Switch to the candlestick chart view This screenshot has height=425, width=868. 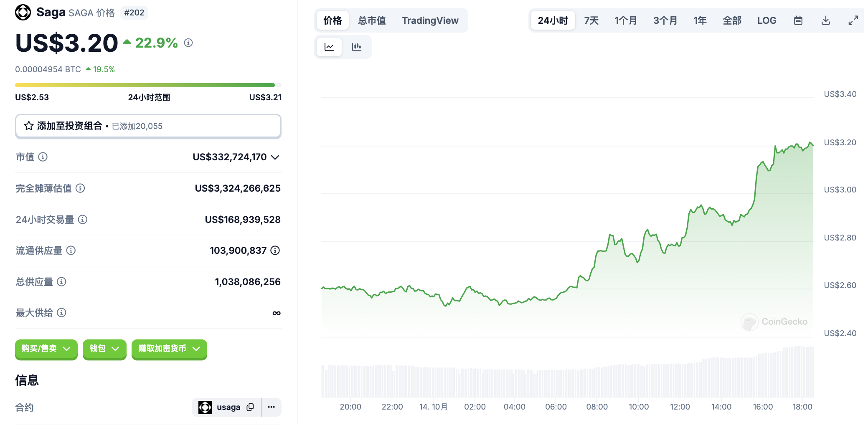click(356, 47)
